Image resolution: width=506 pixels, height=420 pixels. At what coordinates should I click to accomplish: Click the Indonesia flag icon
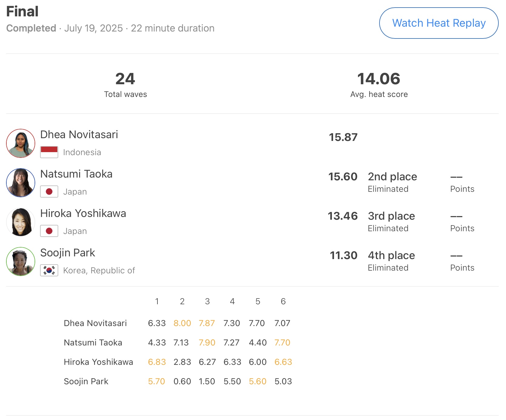pyautogui.click(x=49, y=152)
